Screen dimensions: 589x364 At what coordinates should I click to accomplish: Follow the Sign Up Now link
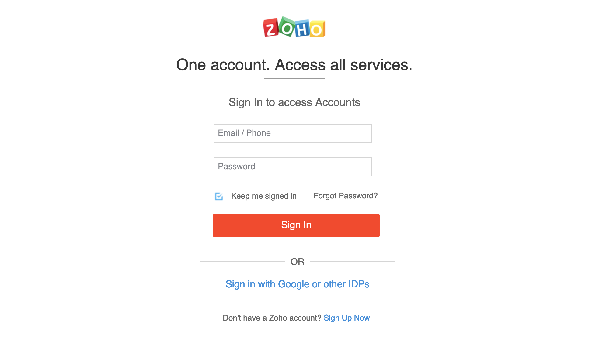[x=347, y=318]
